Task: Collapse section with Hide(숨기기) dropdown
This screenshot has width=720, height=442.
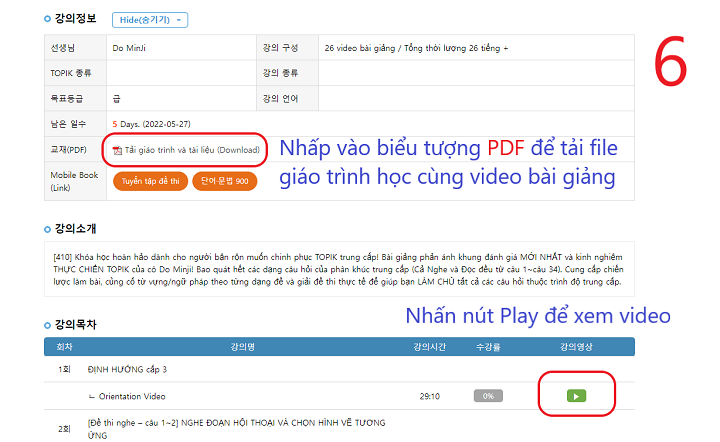Action: pos(153,20)
